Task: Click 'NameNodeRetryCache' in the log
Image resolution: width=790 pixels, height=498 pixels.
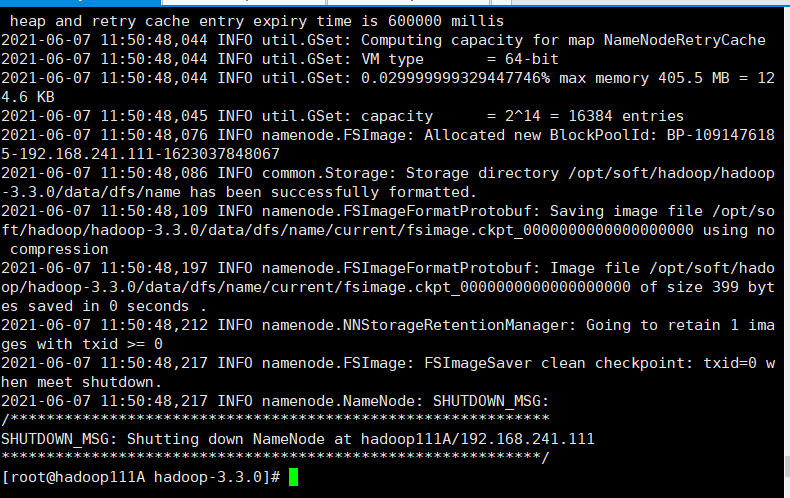Action: [x=685, y=40]
